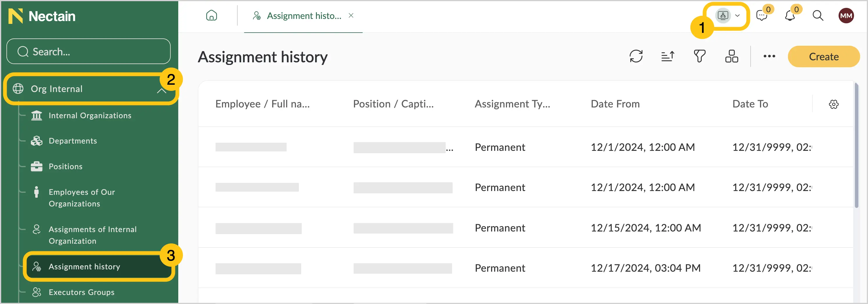The width and height of the screenshot is (868, 304).
Task: Click the refresh icon in the toolbar
Action: click(636, 56)
